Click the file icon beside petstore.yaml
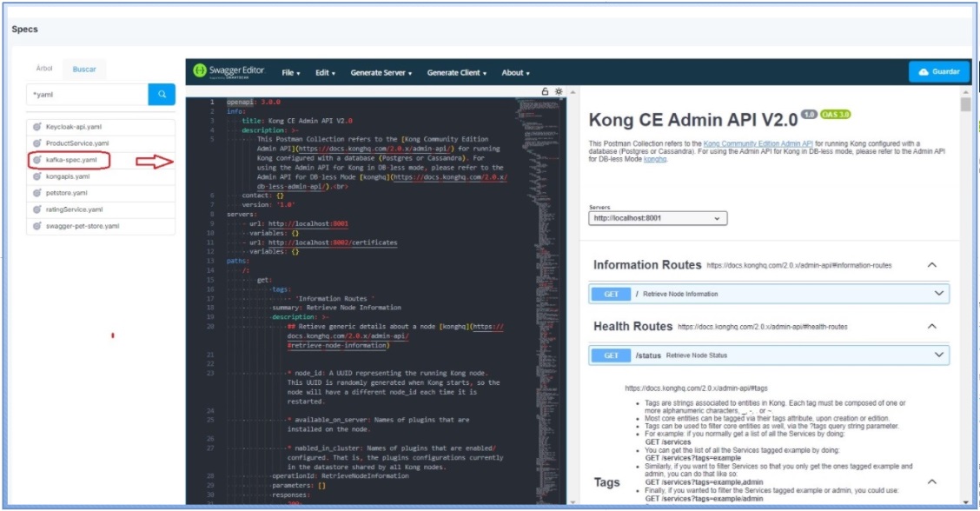Image resolution: width=980 pixels, height=511 pixels. (37, 193)
